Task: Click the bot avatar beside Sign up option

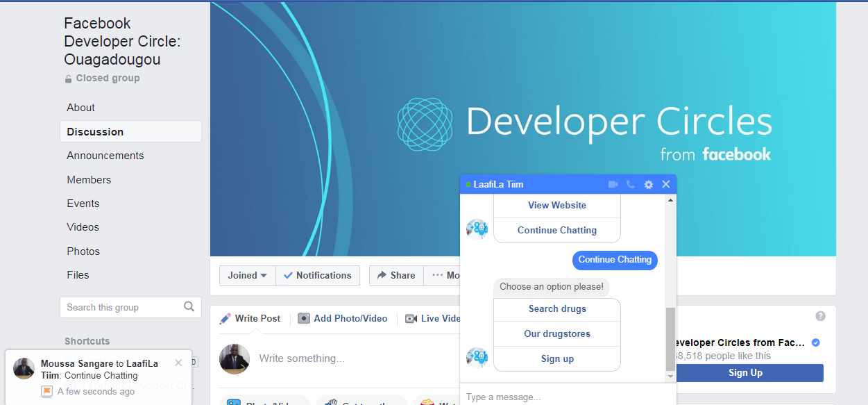Action: (x=477, y=358)
